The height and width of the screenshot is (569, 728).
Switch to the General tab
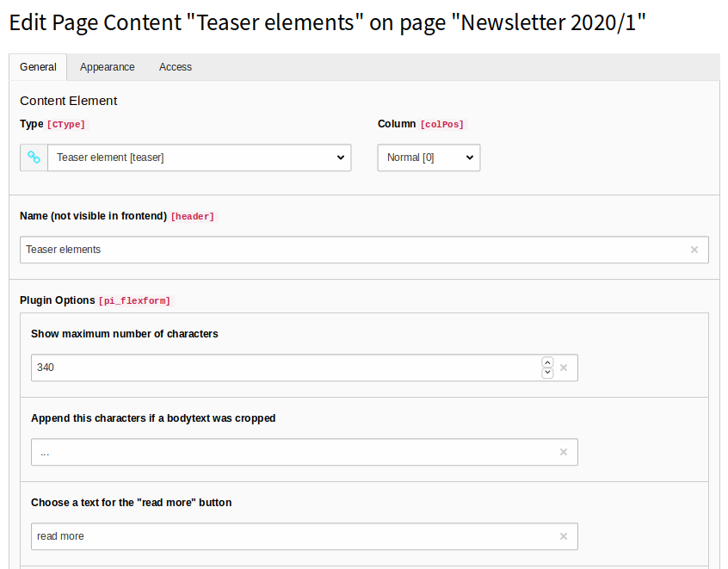(38, 67)
